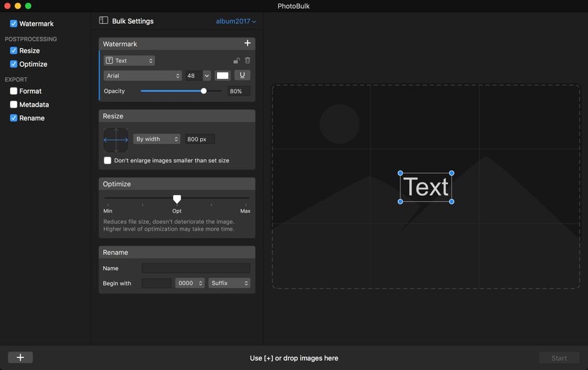Enable the Format export checkbox
The image size is (588, 370).
(14, 91)
